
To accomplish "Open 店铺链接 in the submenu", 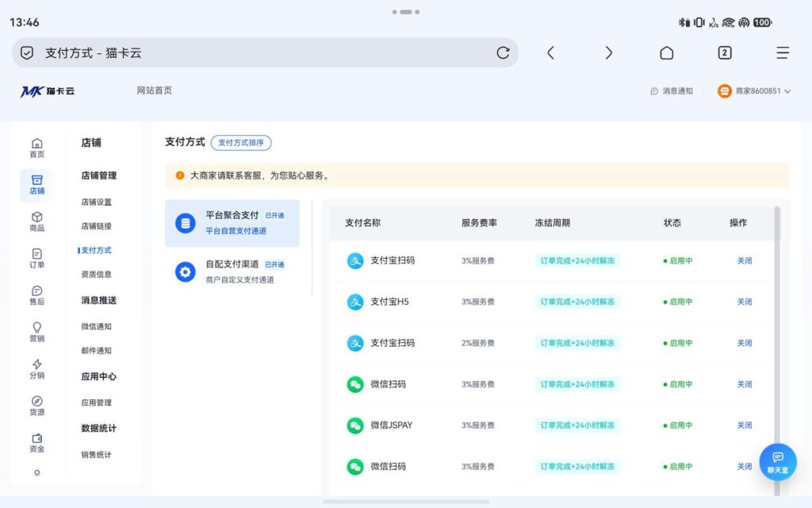I will 96,226.
